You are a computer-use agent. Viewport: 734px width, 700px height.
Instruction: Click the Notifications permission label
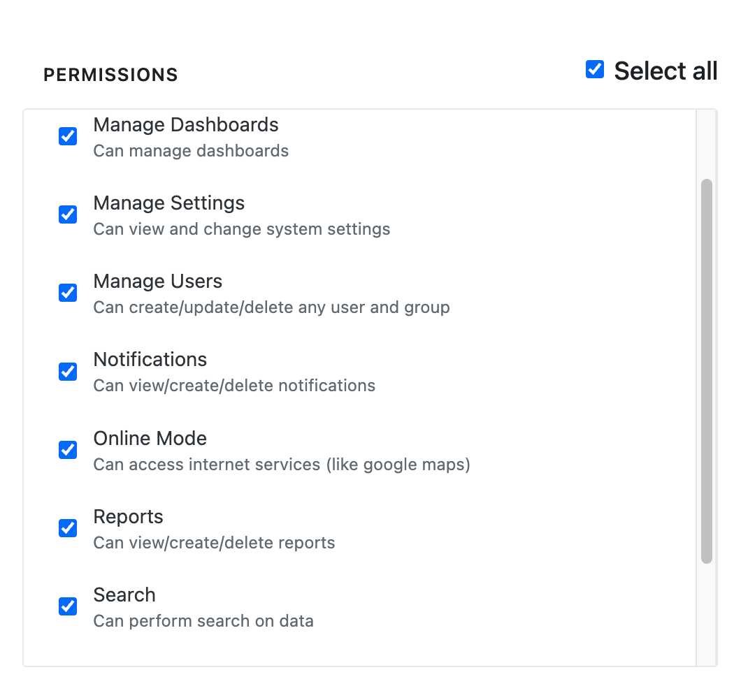[150, 359]
